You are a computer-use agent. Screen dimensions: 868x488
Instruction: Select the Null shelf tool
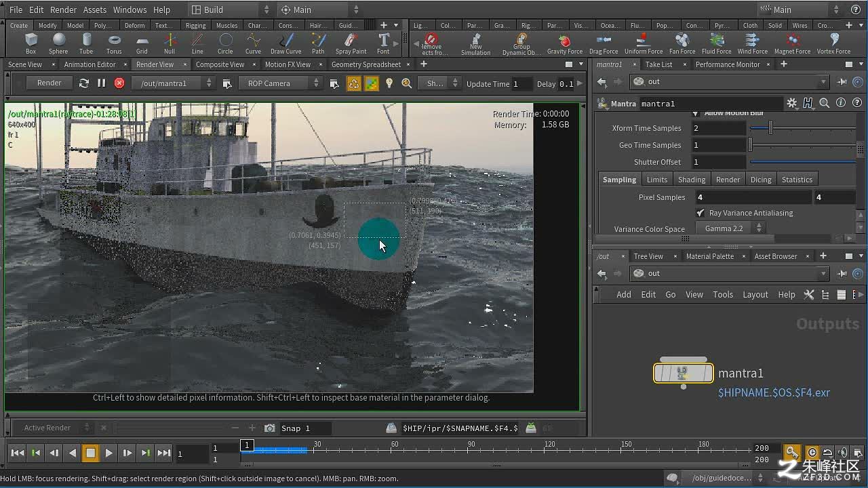click(170, 44)
